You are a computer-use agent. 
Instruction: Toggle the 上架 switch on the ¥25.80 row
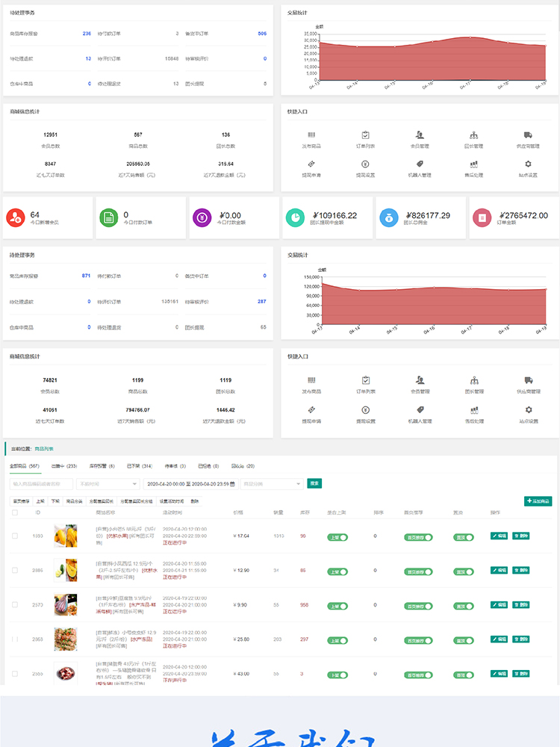[337, 641]
